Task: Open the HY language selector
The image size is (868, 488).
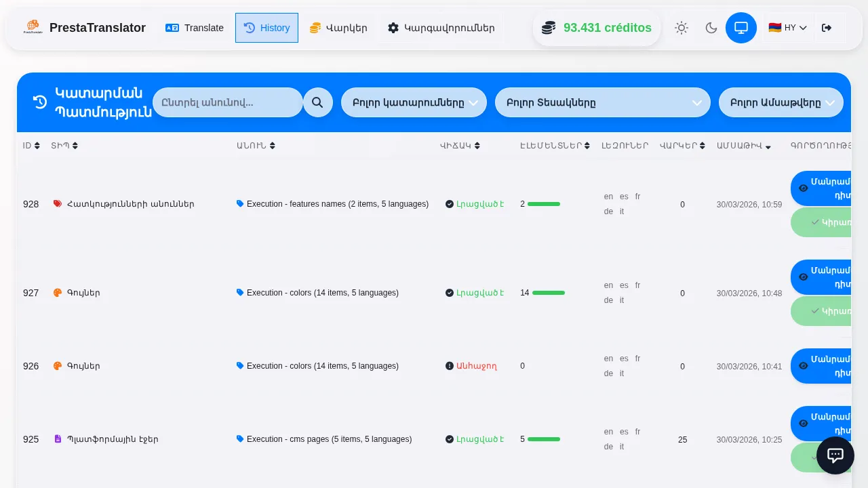Action: coord(787,28)
